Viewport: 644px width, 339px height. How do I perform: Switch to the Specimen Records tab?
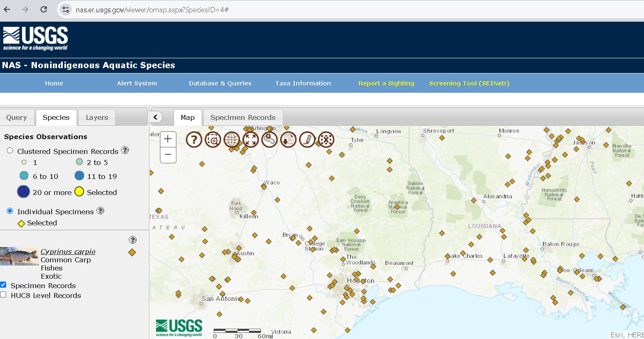click(x=242, y=117)
